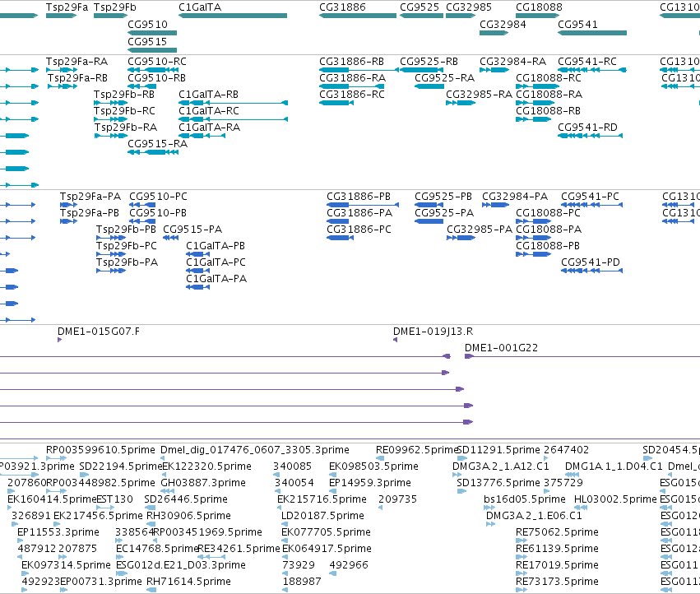Image resolution: width=700 pixels, height=594 pixels.
Task: Click the CG31886 gene label
Action: [342, 7]
